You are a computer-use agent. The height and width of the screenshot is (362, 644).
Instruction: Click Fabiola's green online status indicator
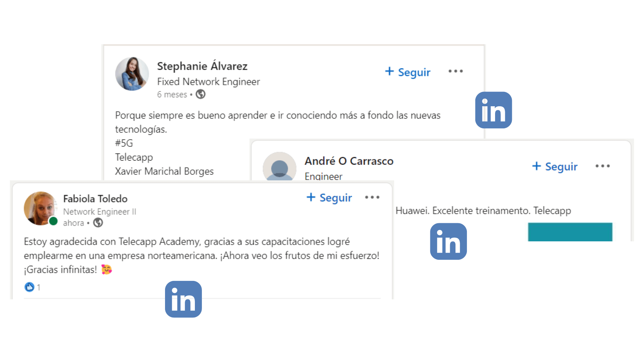[x=53, y=221]
